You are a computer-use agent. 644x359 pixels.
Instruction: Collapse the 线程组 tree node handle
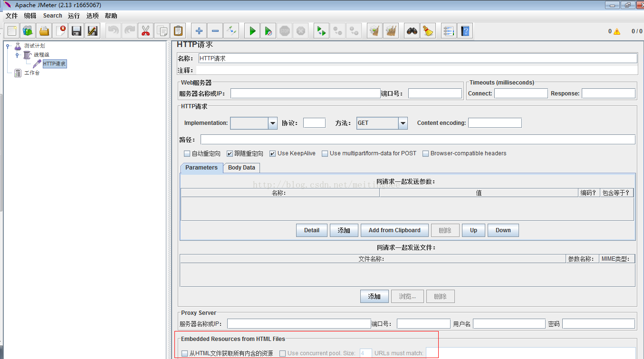17,55
